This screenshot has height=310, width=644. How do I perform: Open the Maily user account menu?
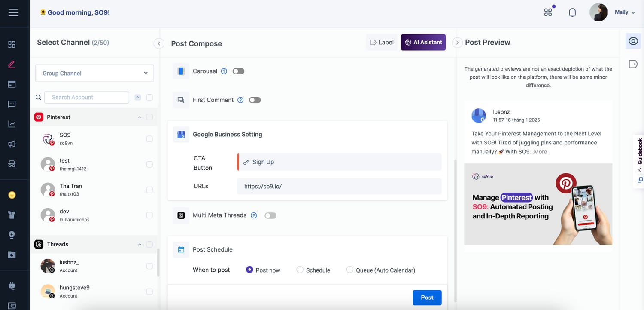coord(624,12)
